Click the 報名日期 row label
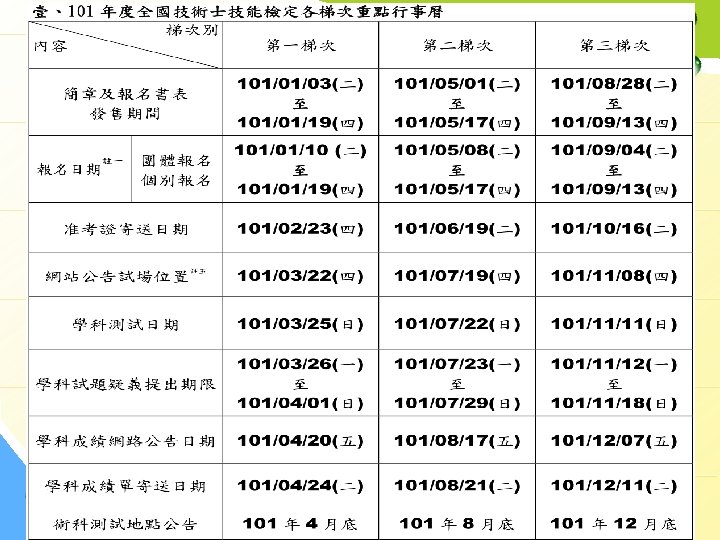 69,169
